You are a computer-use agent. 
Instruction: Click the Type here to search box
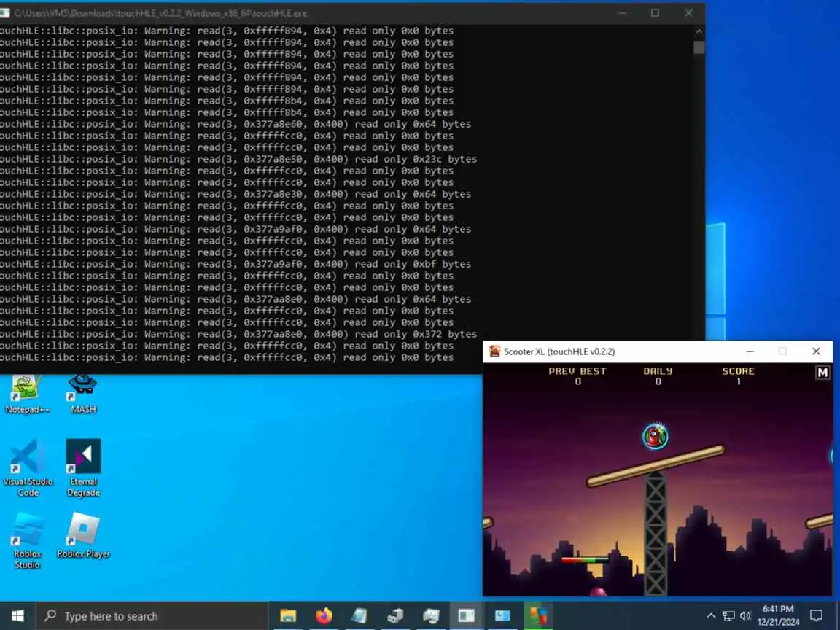pos(152,616)
